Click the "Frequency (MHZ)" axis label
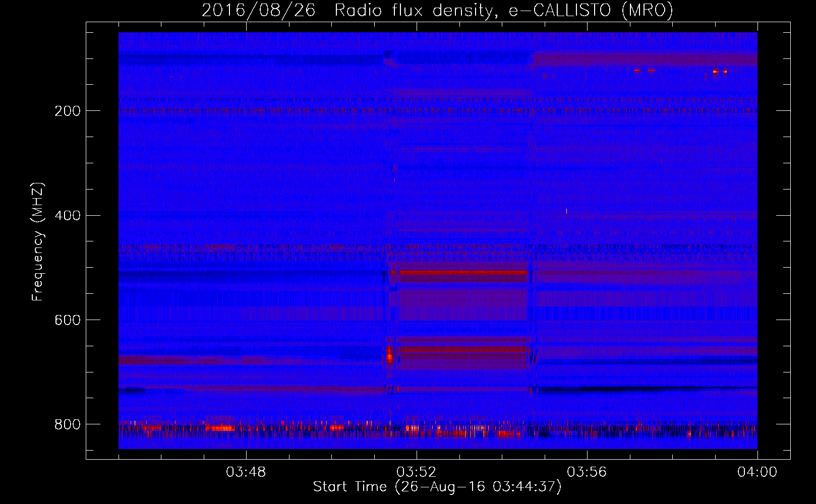 [37, 242]
